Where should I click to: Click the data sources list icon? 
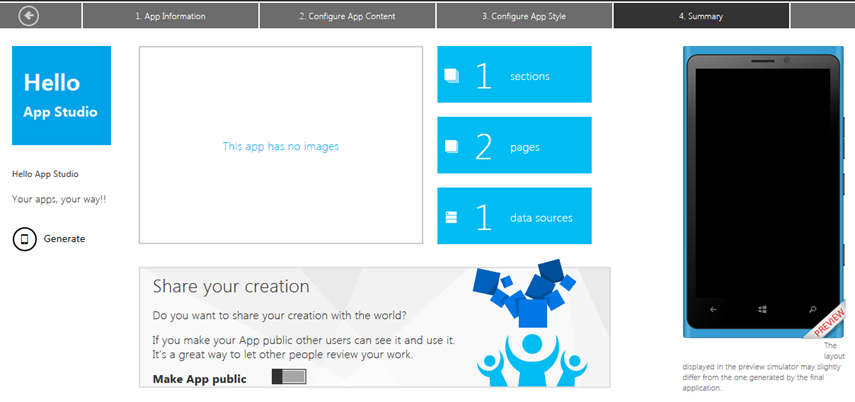click(451, 217)
